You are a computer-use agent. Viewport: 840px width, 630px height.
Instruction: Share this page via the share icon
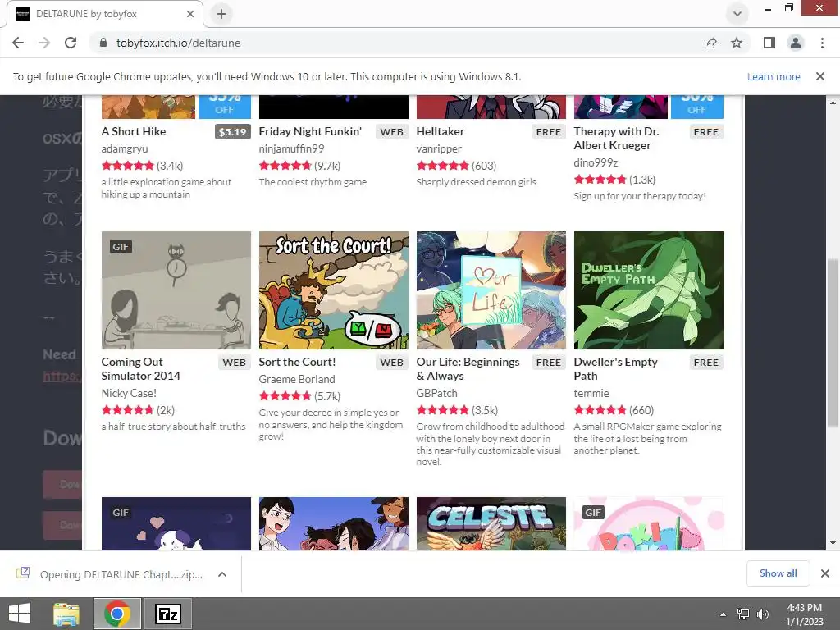(710, 43)
